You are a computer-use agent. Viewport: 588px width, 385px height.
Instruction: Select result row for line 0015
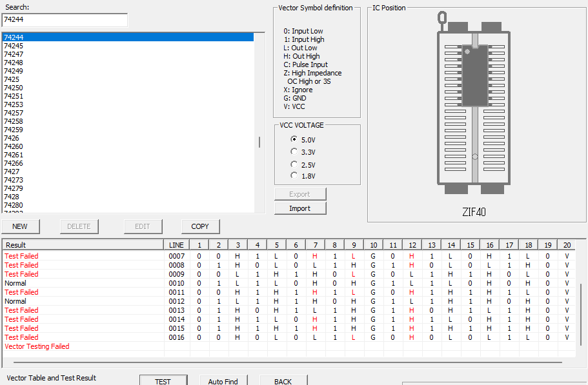[x=289, y=328]
